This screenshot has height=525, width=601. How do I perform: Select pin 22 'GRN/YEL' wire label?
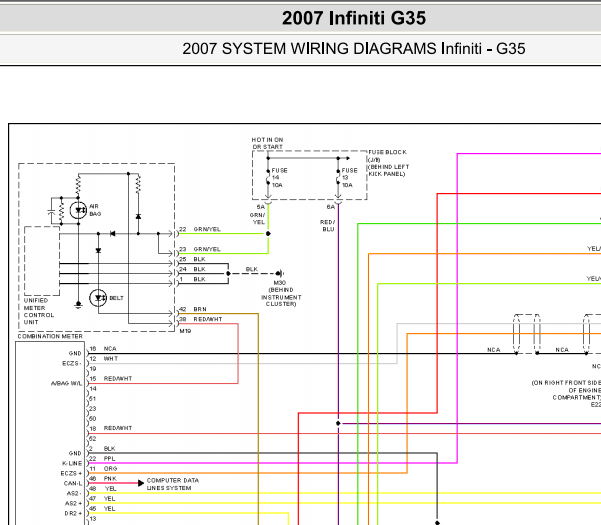[x=207, y=229]
